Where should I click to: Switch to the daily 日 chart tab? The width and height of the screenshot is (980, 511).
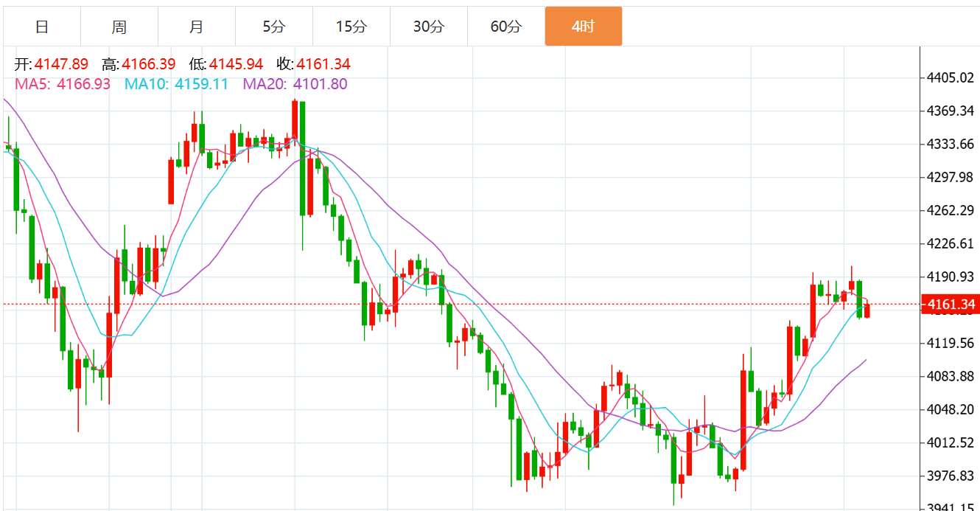coord(42,27)
